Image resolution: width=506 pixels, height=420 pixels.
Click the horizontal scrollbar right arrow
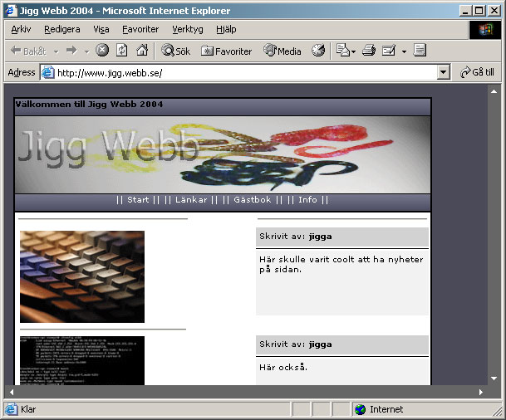tap(481, 392)
